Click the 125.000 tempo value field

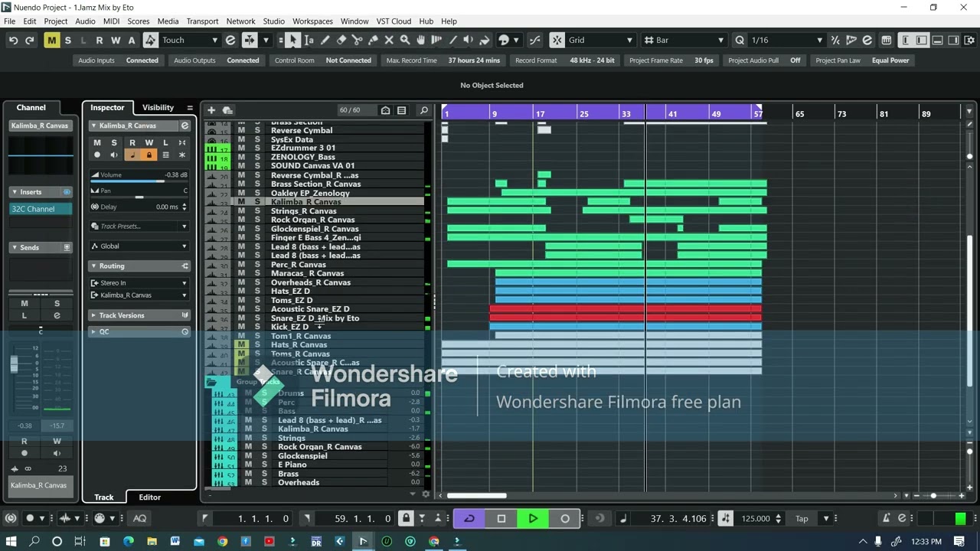tap(756, 519)
